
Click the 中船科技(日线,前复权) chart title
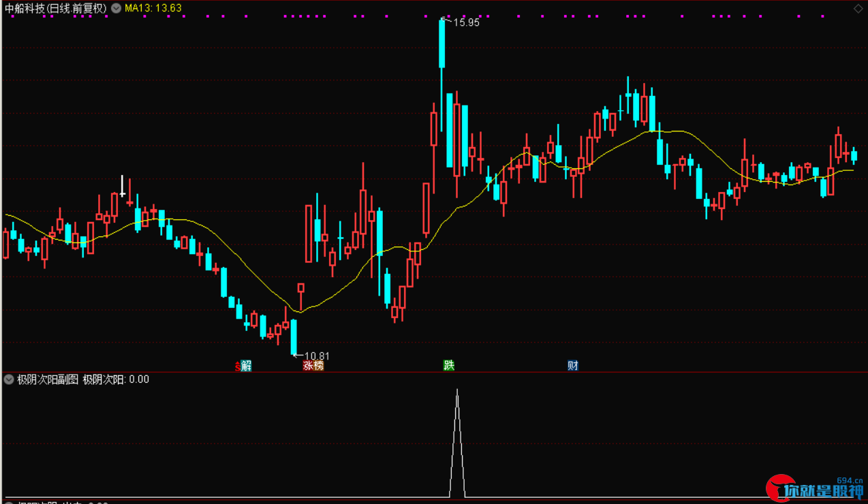(x=56, y=8)
